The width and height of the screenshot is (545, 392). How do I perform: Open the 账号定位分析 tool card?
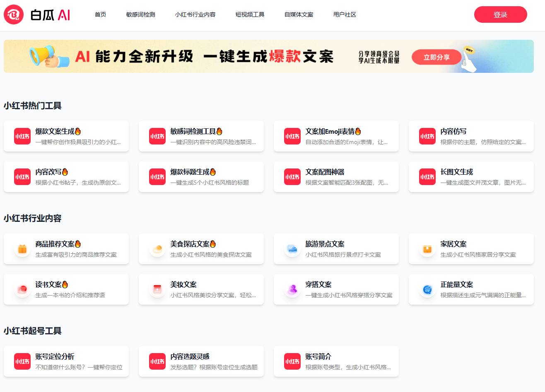click(66, 361)
